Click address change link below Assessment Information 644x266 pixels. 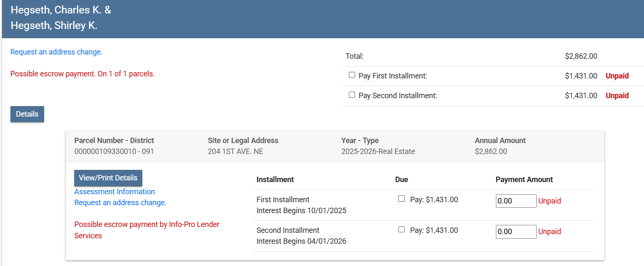[x=120, y=203]
